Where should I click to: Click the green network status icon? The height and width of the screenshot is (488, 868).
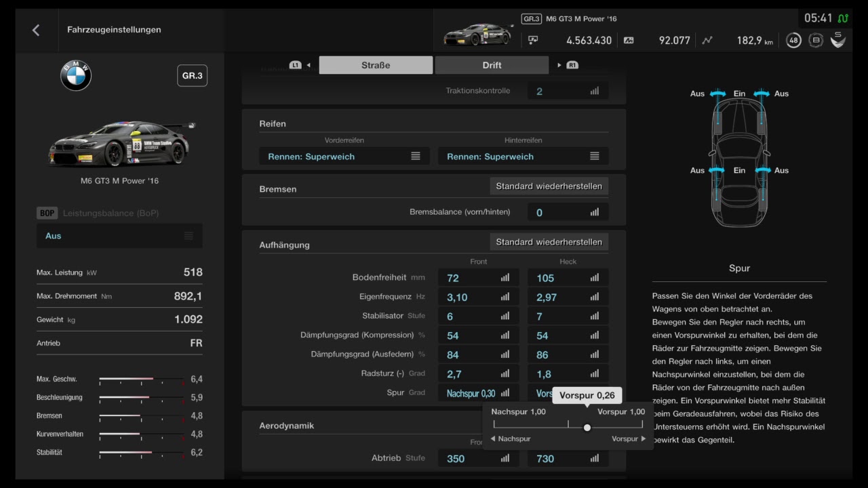click(844, 18)
